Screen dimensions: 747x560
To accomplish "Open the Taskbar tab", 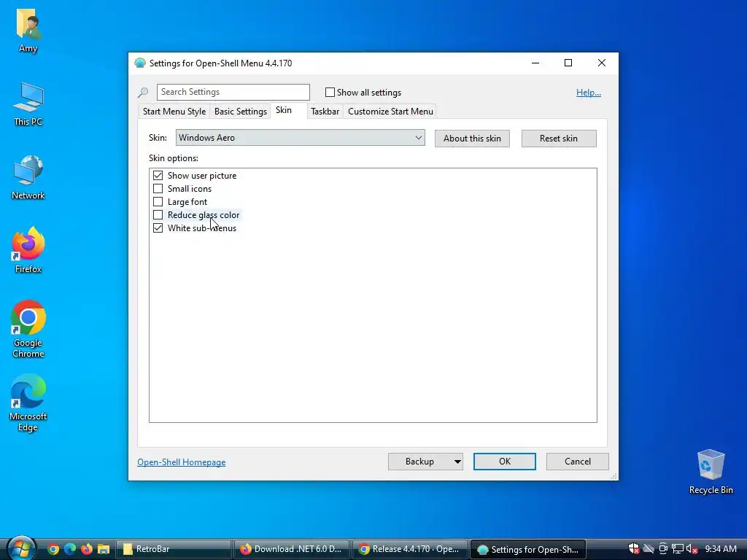I will (x=325, y=112).
